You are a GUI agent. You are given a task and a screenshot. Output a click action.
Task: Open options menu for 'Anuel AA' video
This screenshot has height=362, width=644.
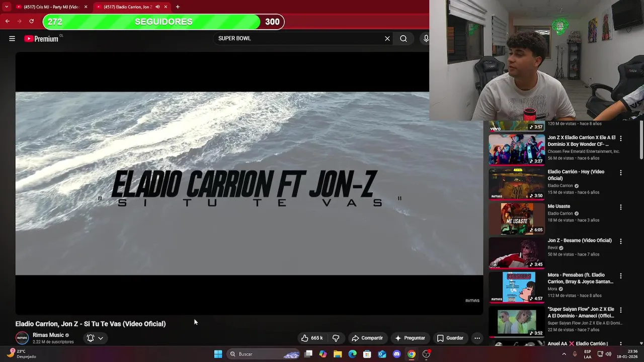(621, 344)
